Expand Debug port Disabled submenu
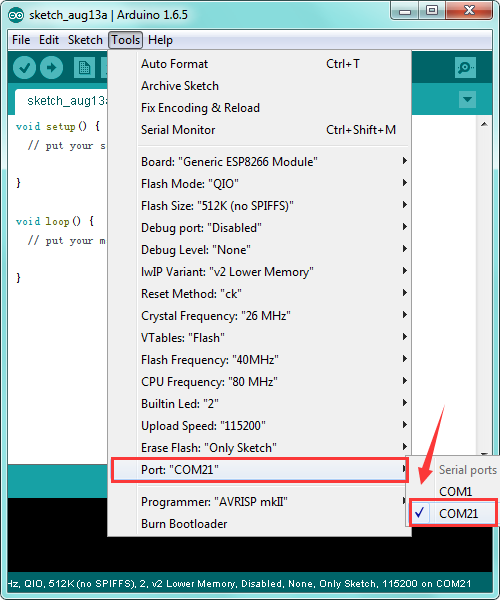Viewport: 500px width, 600px height. pyautogui.click(x=259, y=228)
